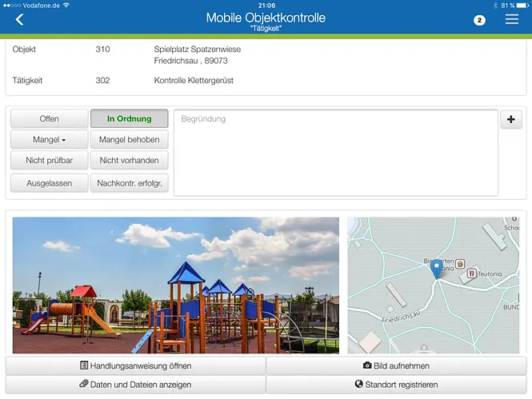Set status to Offen
The height and width of the screenshot is (399, 532).
tap(49, 119)
